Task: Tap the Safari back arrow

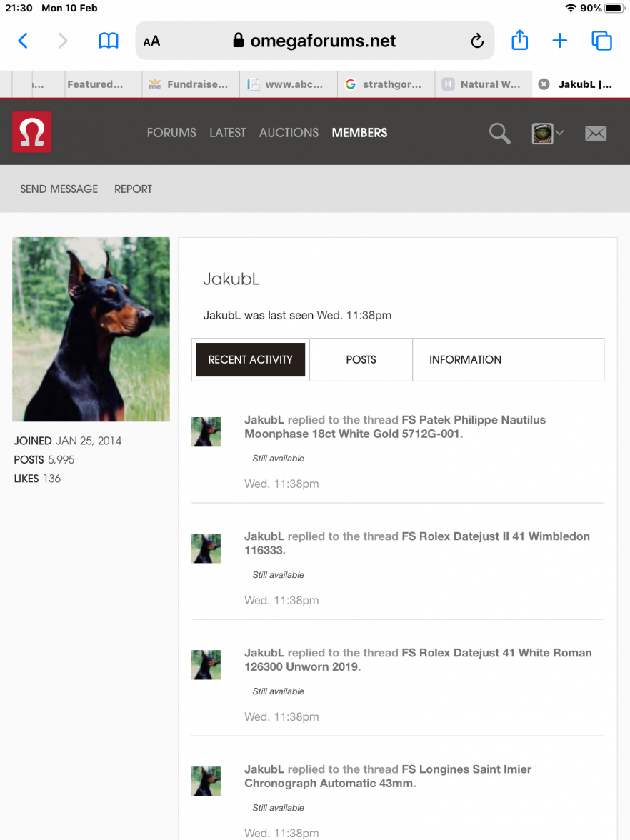Action: coord(23,41)
